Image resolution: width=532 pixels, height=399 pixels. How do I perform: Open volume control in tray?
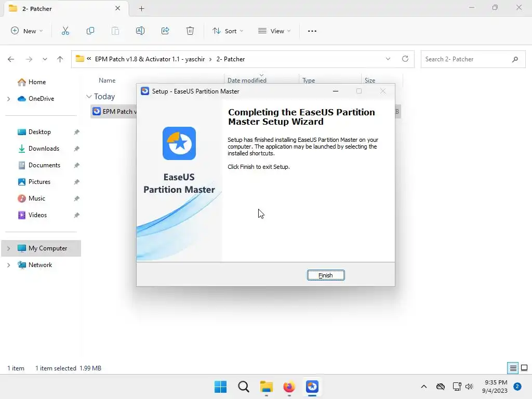[469, 387]
